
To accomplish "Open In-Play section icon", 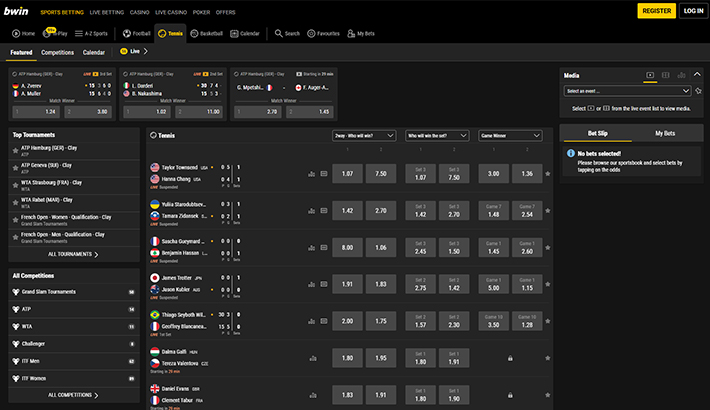I will click(x=47, y=34).
